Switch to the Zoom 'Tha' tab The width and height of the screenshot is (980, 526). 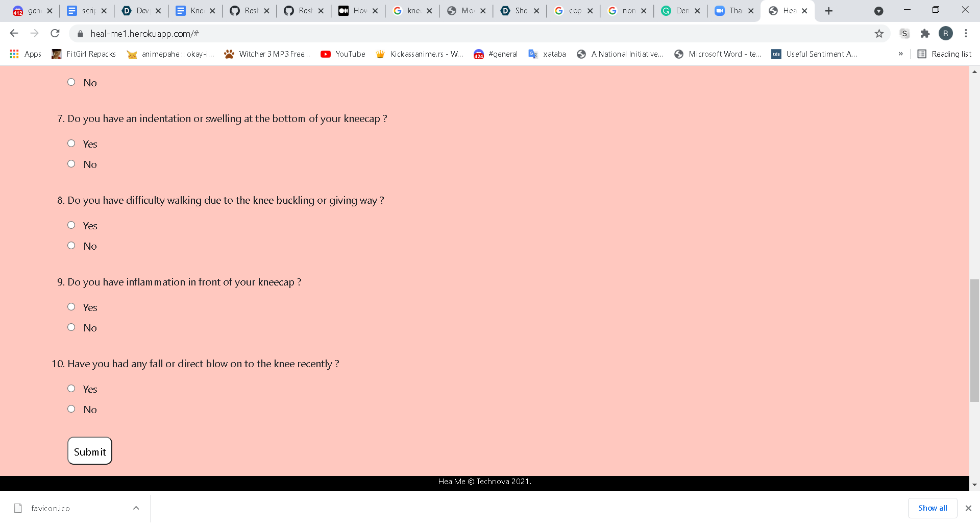pos(734,11)
